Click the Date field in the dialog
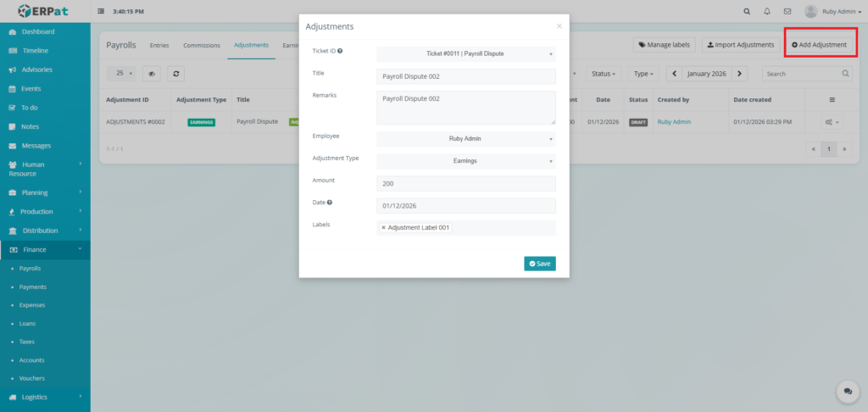 click(466, 205)
